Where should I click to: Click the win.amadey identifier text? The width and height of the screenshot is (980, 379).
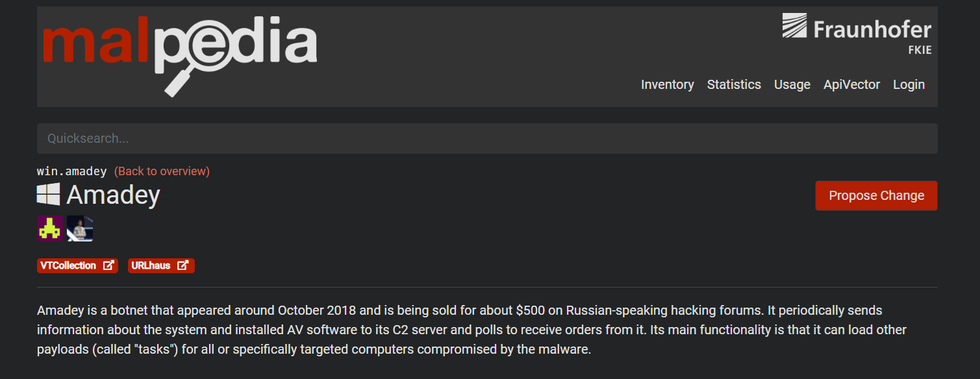click(x=72, y=171)
